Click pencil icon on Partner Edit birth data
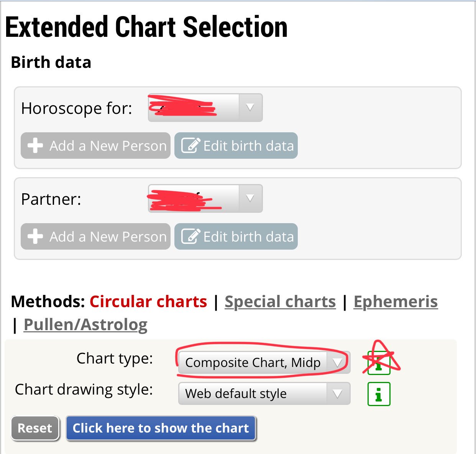The width and height of the screenshot is (476, 454). [x=190, y=236]
